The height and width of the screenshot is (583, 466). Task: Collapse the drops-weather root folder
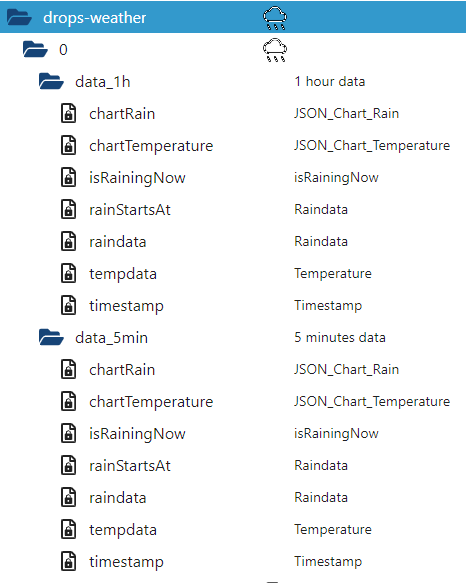[x=19, y=17]
